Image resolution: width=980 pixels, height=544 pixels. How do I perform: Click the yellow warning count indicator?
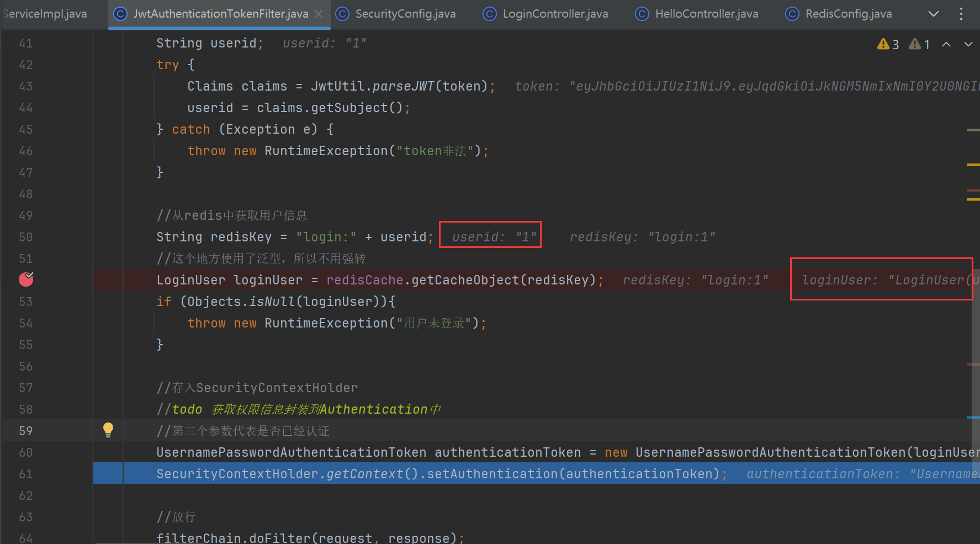[888, 44]
